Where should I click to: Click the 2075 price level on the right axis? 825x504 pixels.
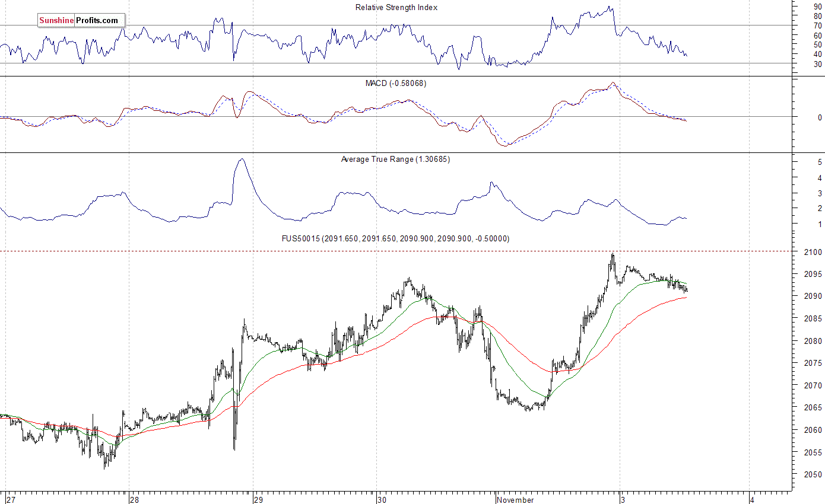coord(814,363)
